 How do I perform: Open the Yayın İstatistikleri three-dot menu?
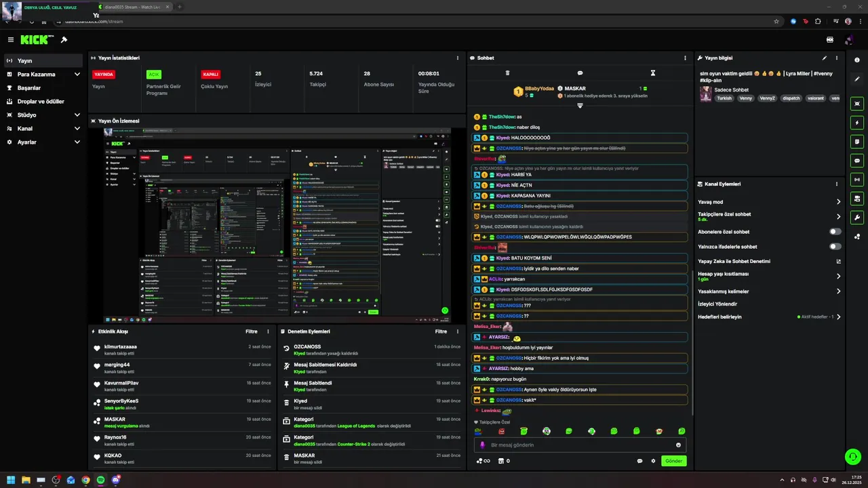(x=458, y=58)
